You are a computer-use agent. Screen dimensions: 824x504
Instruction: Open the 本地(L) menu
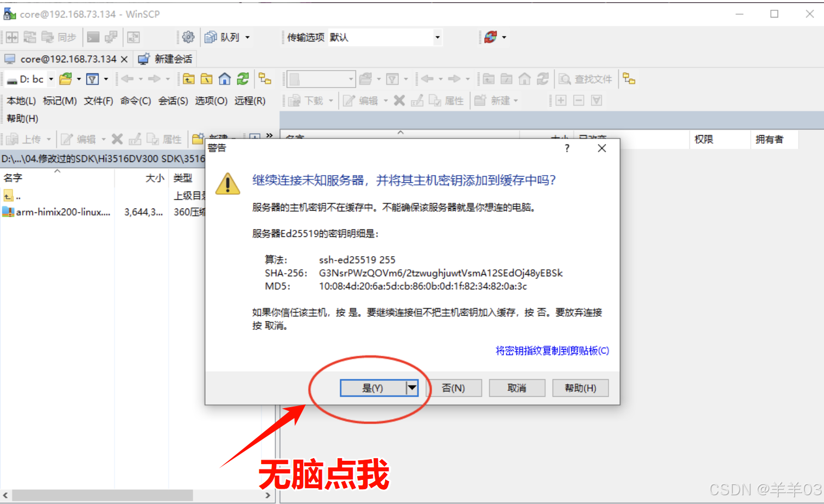click(21, 101)
